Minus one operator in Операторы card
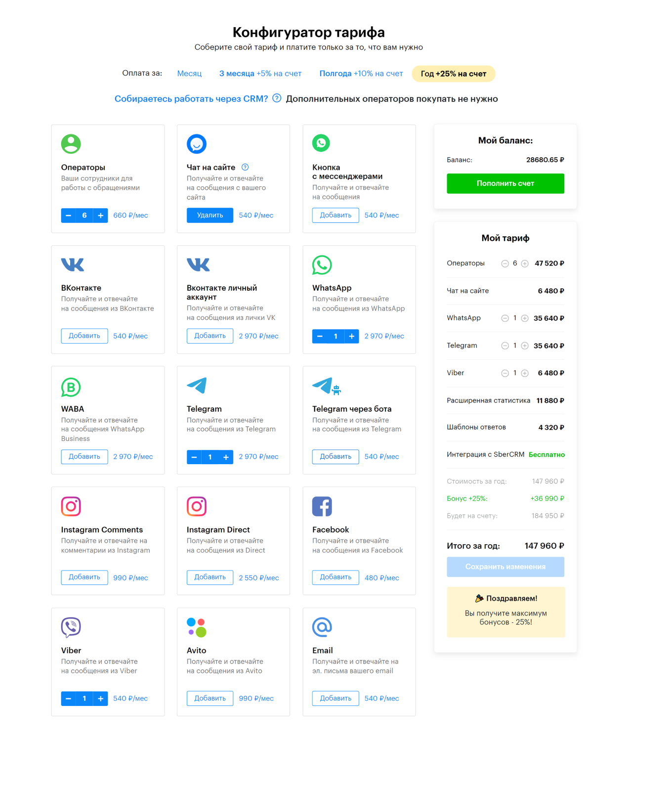The image size is (672, 789). (68, 216)
